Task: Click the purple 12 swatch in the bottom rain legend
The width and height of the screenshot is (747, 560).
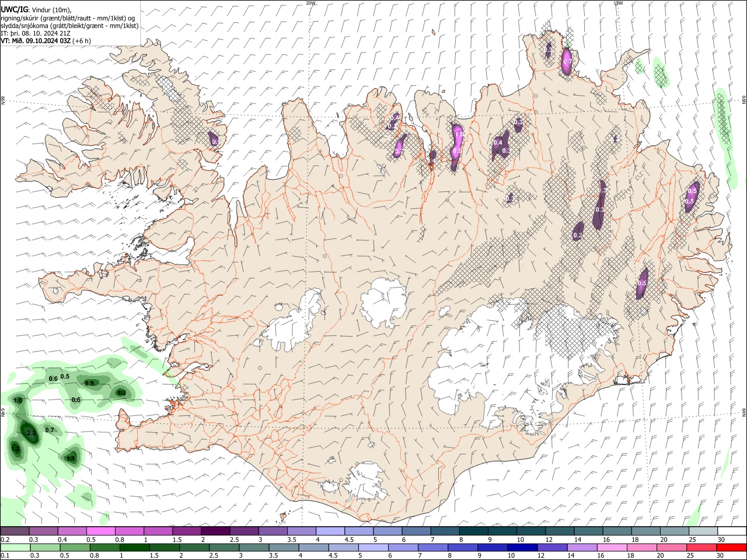Action: (x=551, y=547)
